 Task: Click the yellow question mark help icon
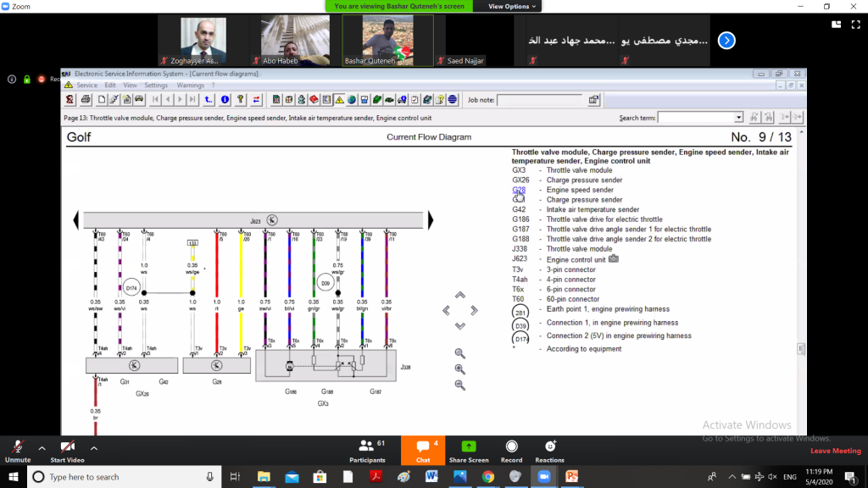pos(240,100)
